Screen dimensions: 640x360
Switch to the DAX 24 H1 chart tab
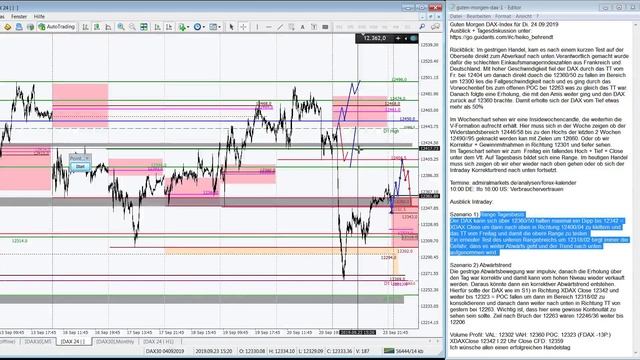tap(158, 342)
